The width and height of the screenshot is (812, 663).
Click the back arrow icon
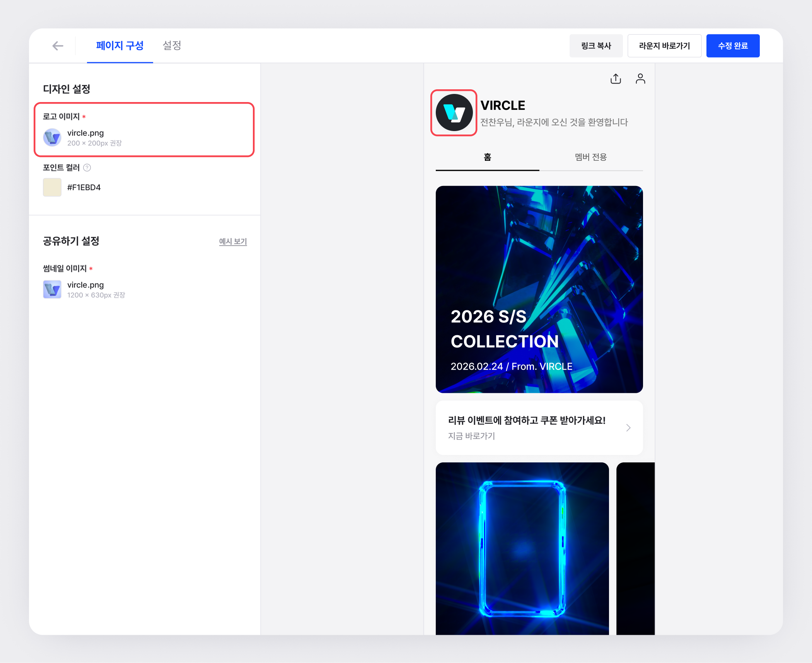[x=58, y=46]
